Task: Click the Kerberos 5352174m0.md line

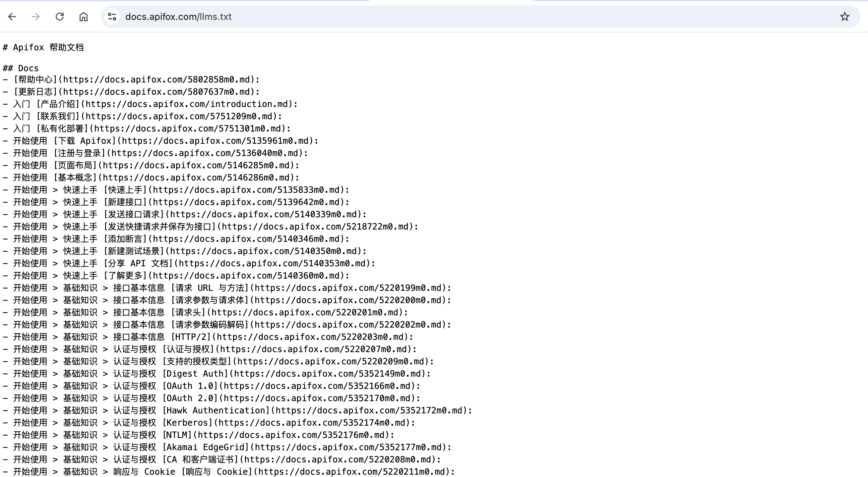Action: coord(209,422)
